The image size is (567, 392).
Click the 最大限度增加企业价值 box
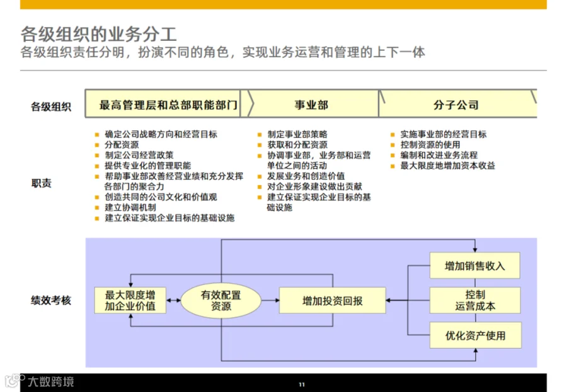[130, 300]
